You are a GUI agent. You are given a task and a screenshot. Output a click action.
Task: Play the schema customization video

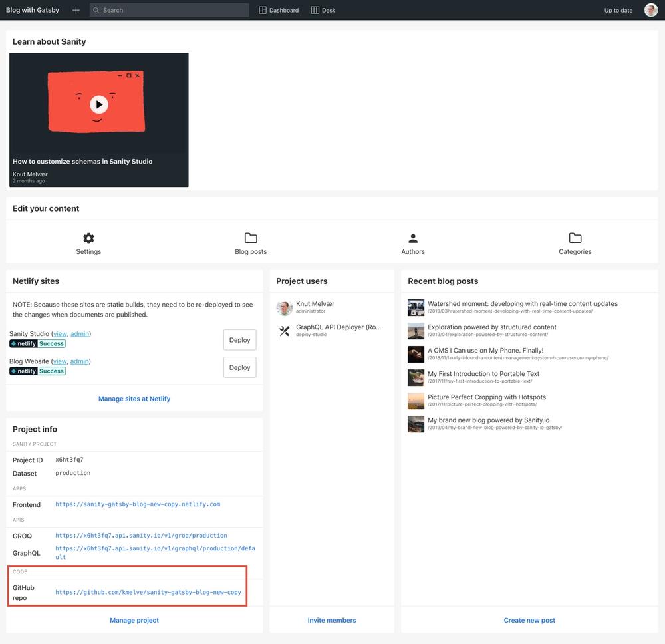99,104
